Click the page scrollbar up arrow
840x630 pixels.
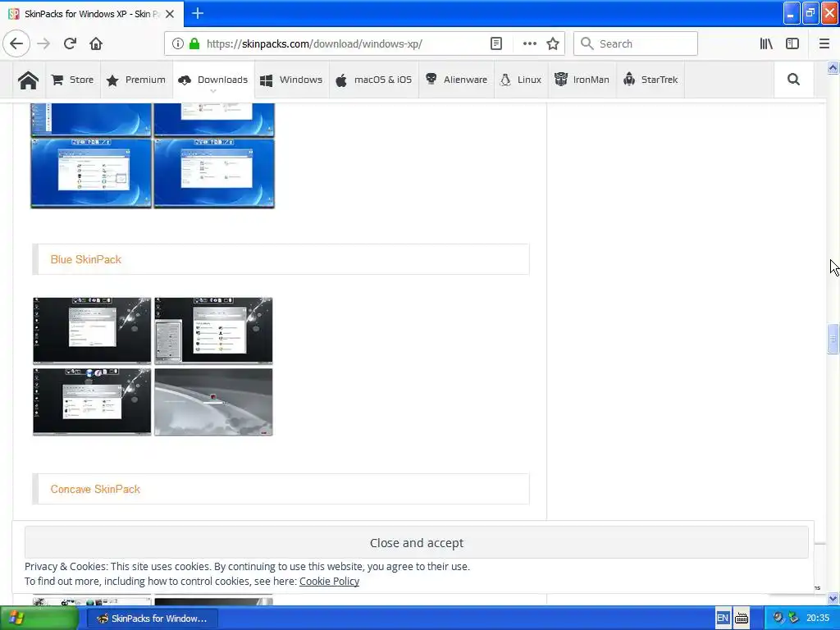pyautogui.click(x=833, y=67)
